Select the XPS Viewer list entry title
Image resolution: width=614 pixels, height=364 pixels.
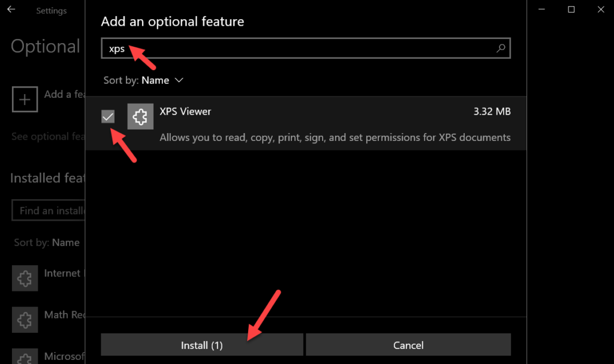[185, 112]
